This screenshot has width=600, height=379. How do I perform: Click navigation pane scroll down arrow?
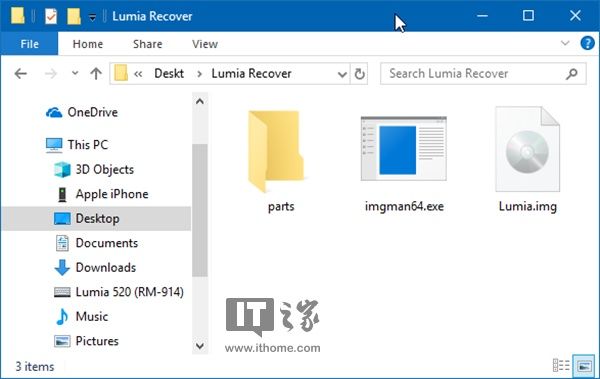200,346
